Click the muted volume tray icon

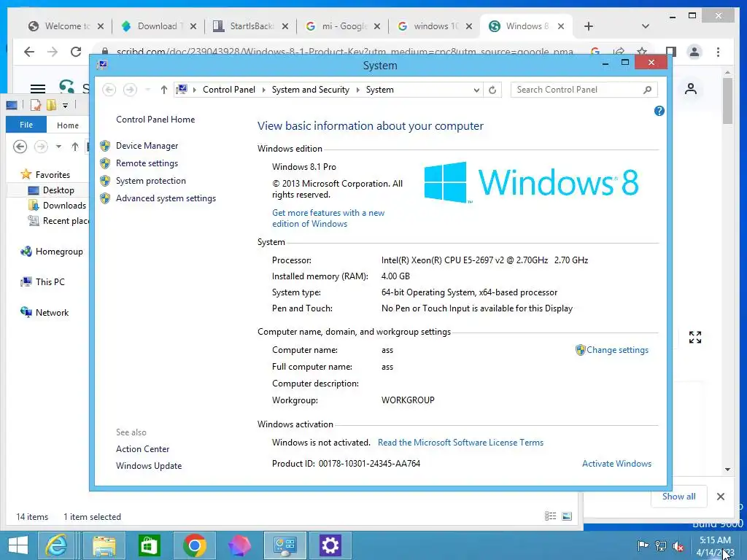(678, 545)
